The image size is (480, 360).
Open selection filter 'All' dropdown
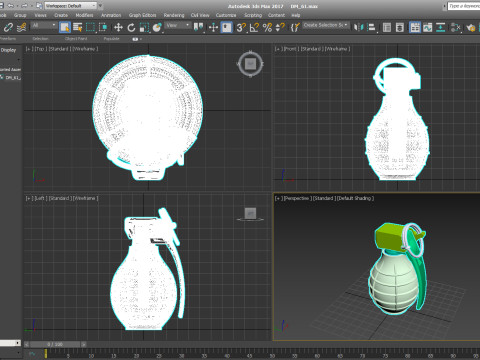tap(44, 25)
